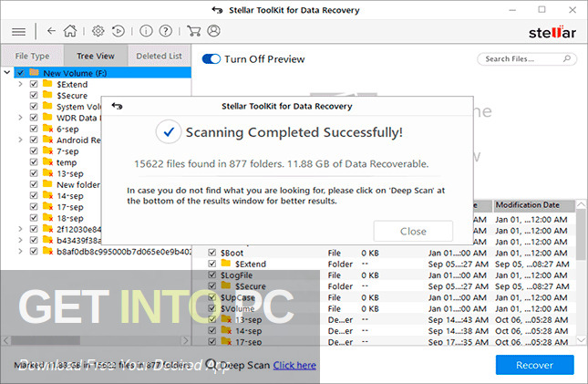Uncheck the 14-sep checkbox in file list
The image size is (588, 384).
(211, 330)
